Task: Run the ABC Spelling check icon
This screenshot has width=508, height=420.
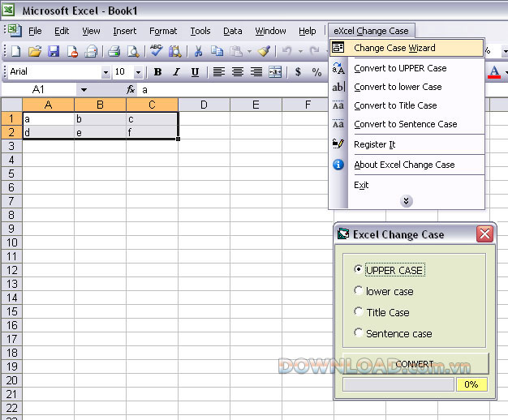Action: [156, 50]
